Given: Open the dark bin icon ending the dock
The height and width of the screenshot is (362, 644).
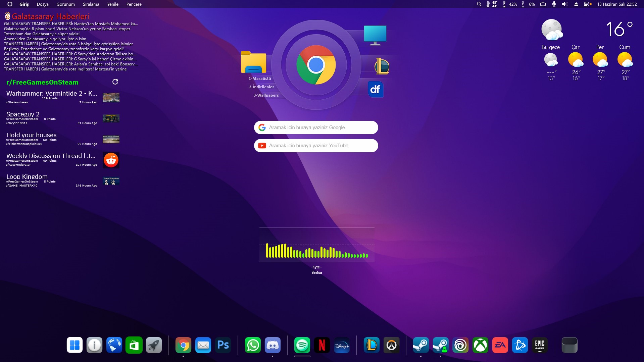Looking at the screenshot, I should [x=569, y=345].
